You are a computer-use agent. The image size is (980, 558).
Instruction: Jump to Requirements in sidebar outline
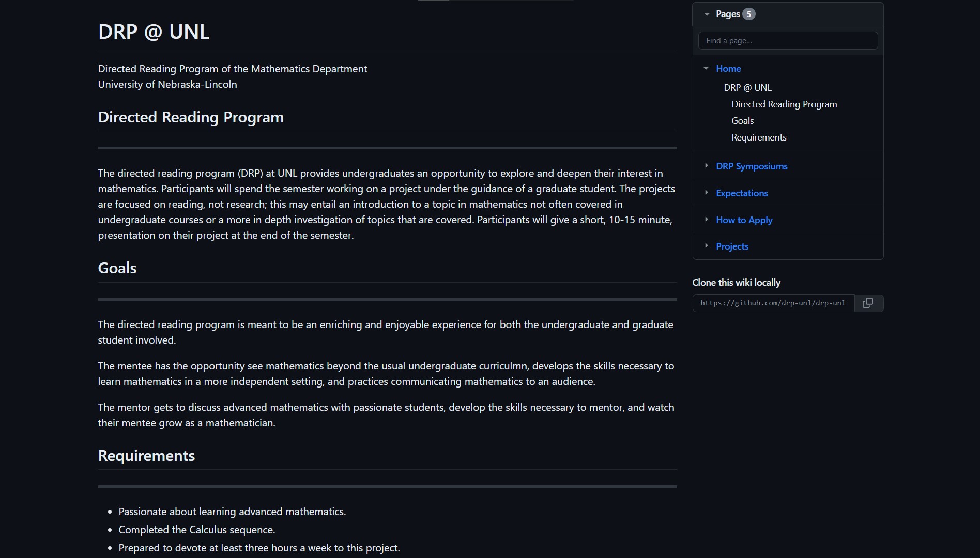point(759,137)
